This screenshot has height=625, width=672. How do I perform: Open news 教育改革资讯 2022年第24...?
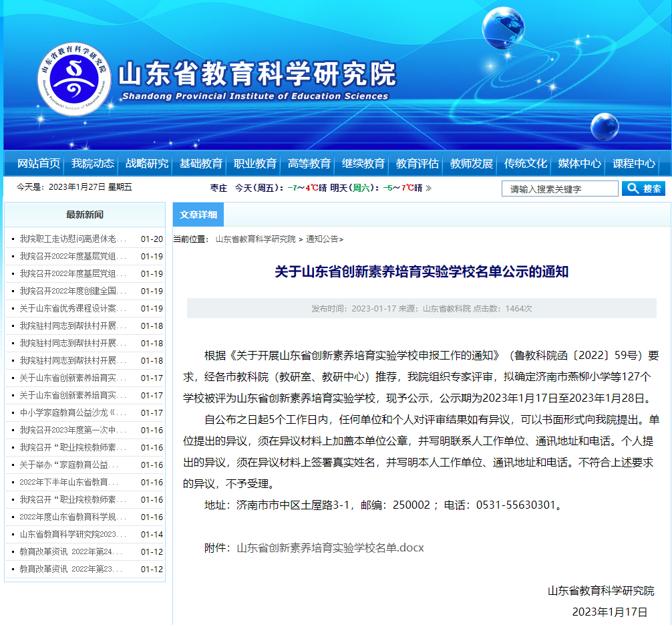tap(71, 551)
